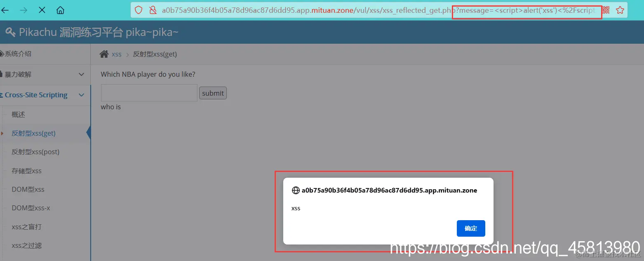Click the NBA player text input field
The width and height of the screenshot is (644, 261).
pos(149,93)
